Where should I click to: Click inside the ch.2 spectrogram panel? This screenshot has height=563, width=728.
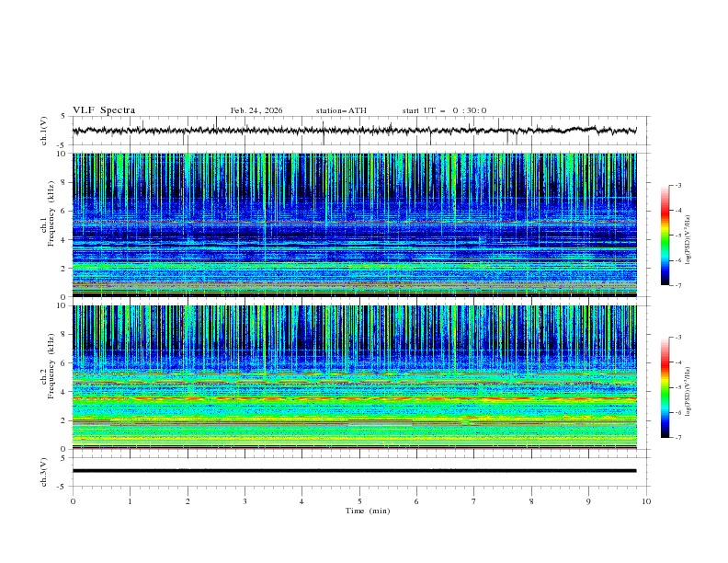[x=354, y=377]
